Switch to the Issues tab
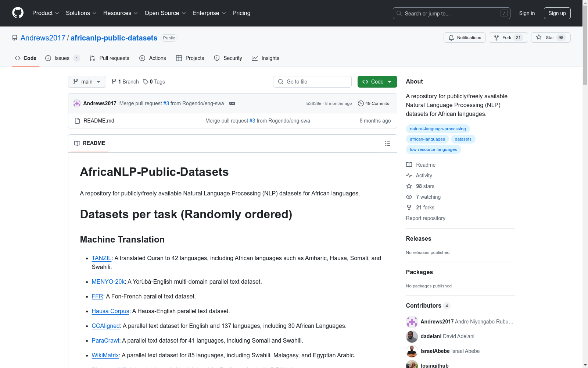 click(62, 58)
